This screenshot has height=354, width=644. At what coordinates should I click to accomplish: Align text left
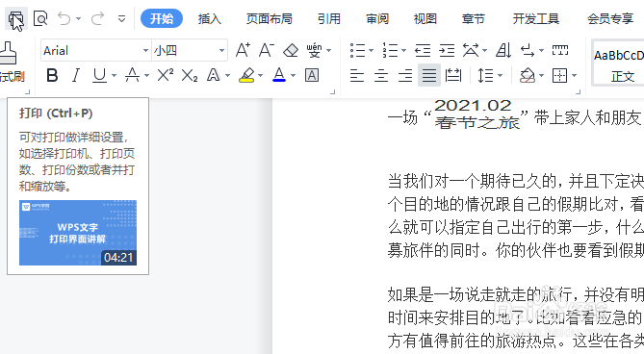(357, 75)
